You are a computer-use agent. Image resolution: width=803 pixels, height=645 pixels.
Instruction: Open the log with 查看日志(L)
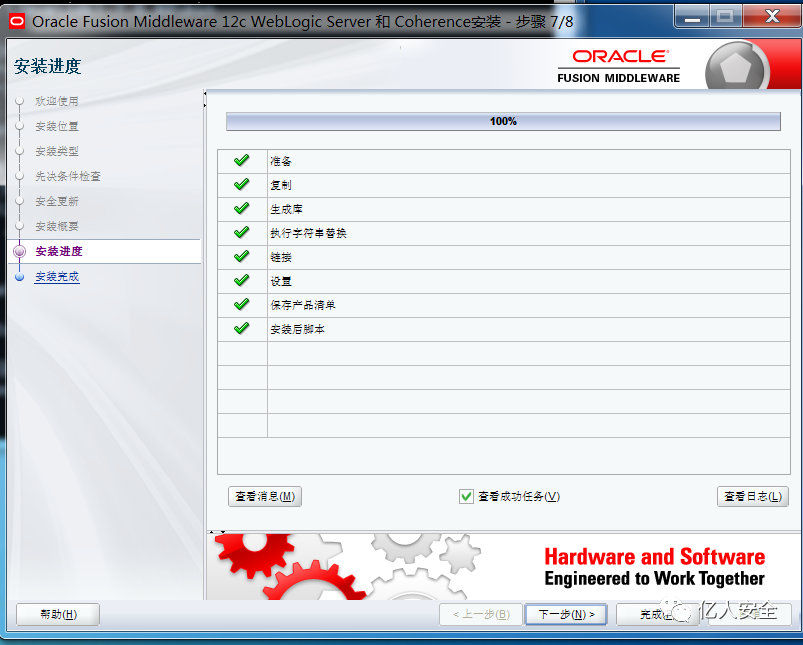coord(753,496)
